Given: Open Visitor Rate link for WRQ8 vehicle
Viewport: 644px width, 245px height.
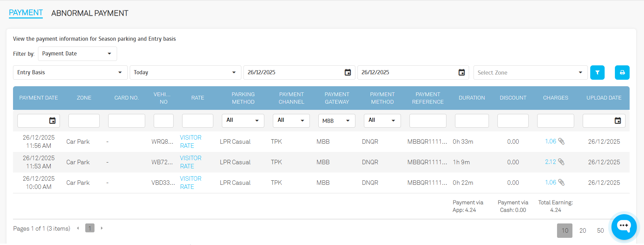Looking at the screenshot, I should click(190, 141).
